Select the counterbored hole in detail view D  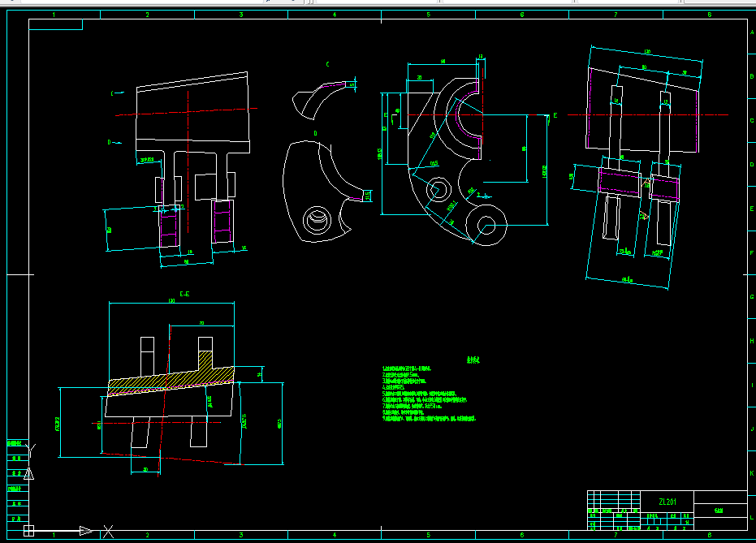pyautogui.click(x=318, y=220)
